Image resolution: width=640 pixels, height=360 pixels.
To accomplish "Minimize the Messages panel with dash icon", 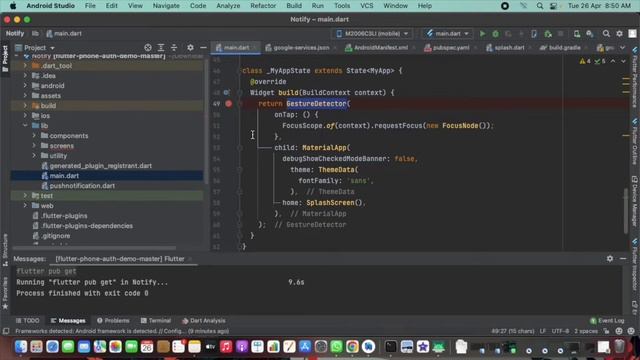I will (x=623, y=258).
